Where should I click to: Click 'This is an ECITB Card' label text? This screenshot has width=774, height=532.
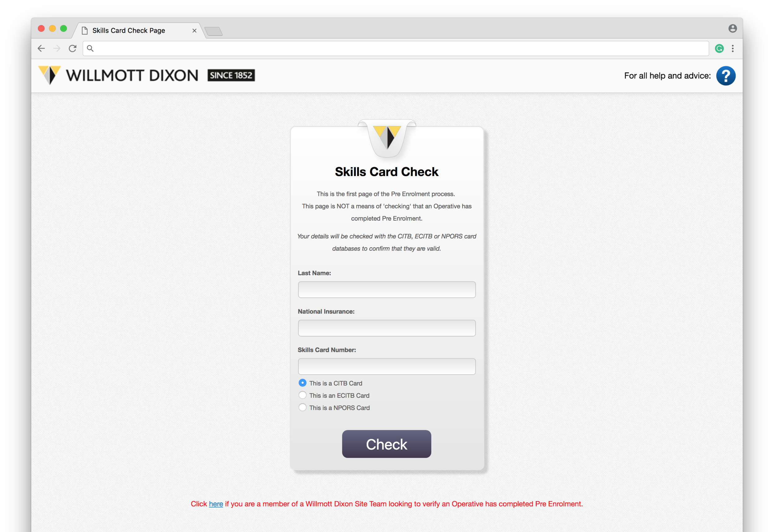pos(339,395)
